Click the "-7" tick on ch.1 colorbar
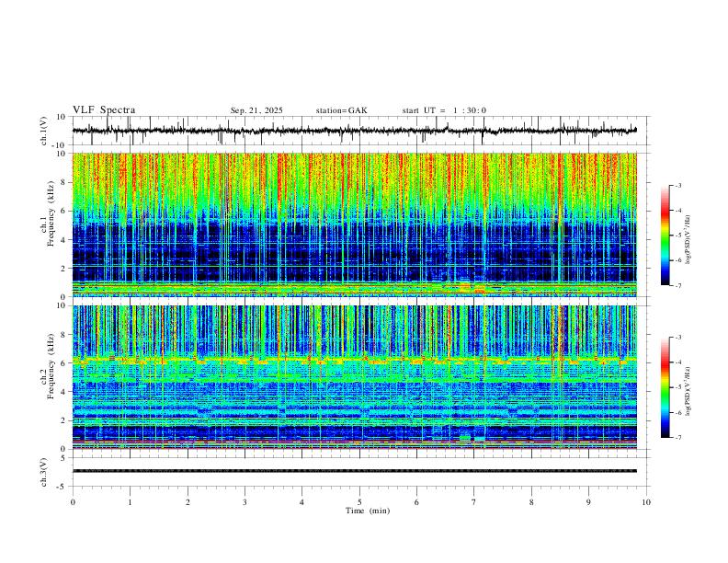Image resolution: width=728 pixels, height=563 pixels. click(677, 285)
